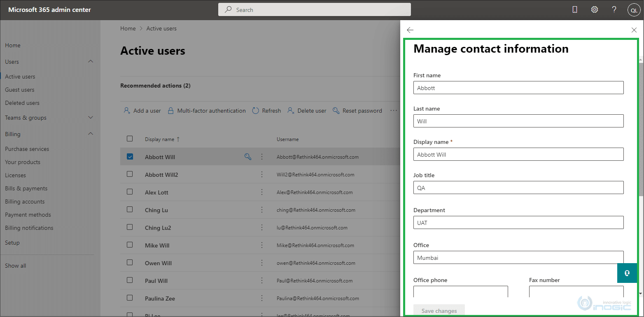Viewport: 644px width, 317px height.
Task: Click the Reset password toolbar command
Action: tap(357, 111)
